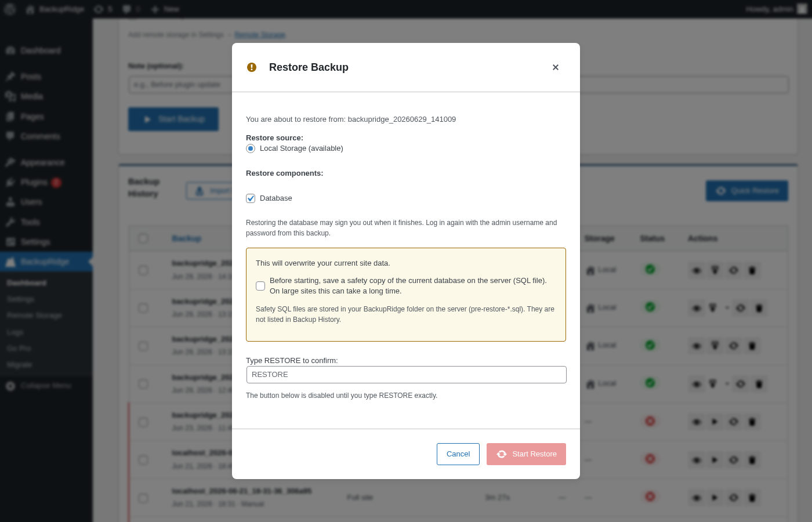The height and width of the screenshot is (522, 812).
Task: Focus the optional Note input field
Action: pos(458,85)
